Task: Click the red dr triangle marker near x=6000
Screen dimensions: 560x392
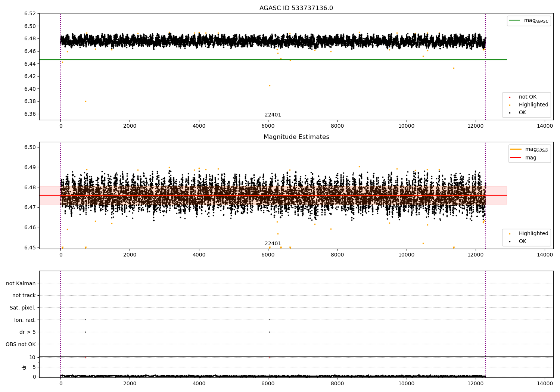Action: (270, 357)
